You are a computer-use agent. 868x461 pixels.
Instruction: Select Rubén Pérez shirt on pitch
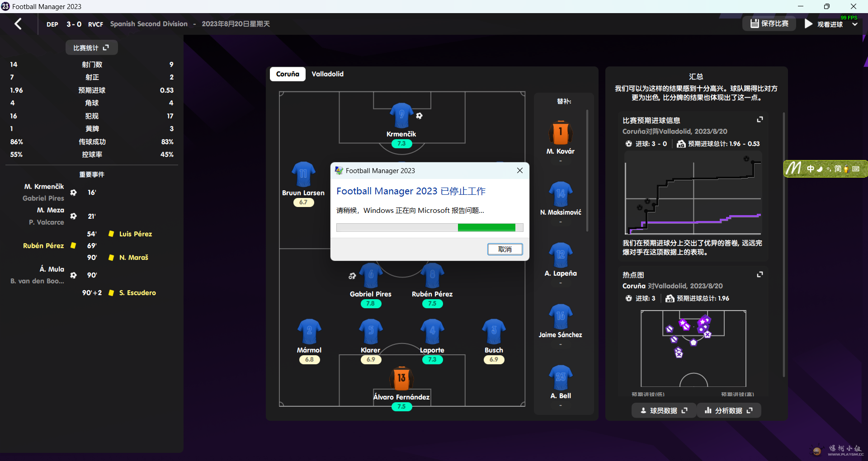point(432,275)
